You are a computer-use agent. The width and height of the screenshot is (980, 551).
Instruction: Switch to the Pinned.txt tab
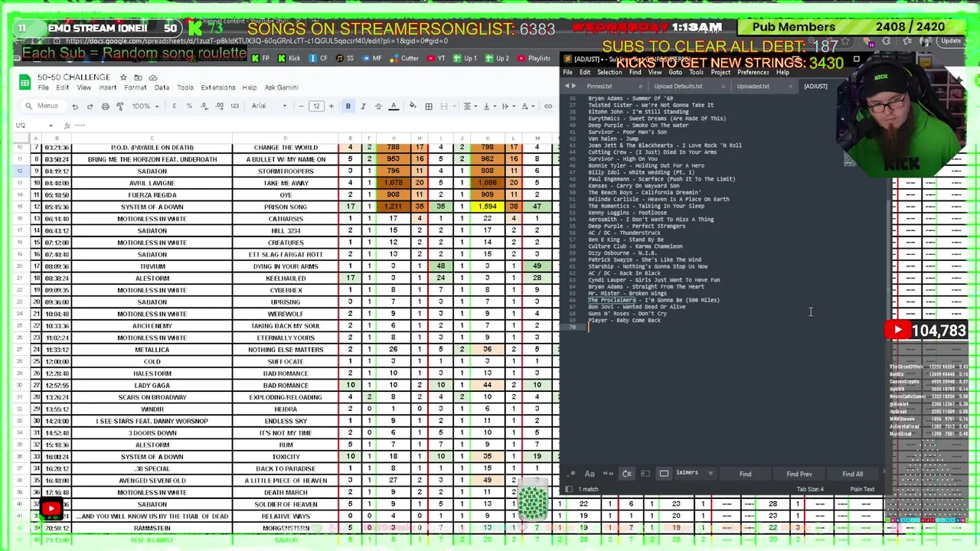click(x=599, y=86)
